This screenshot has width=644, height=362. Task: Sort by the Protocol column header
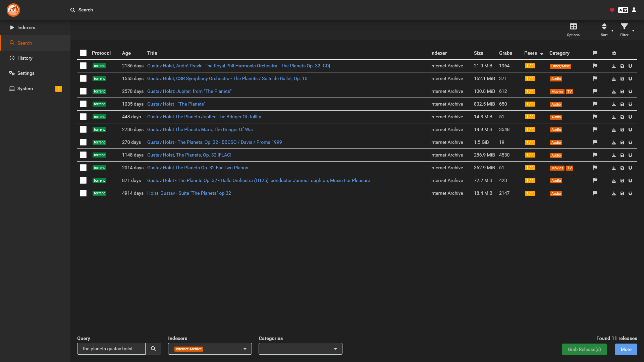(101, 53)
